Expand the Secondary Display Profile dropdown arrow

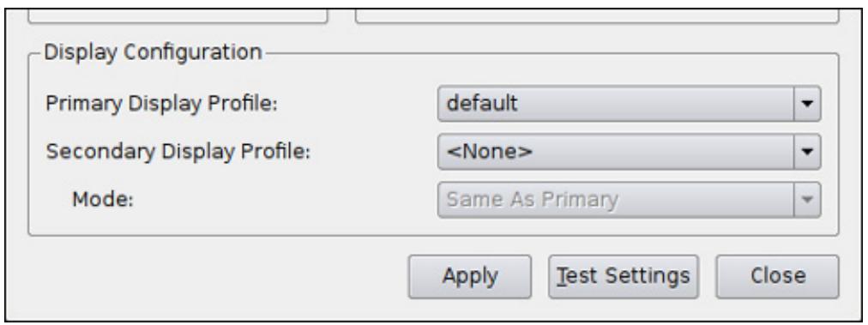coord(807,151)
